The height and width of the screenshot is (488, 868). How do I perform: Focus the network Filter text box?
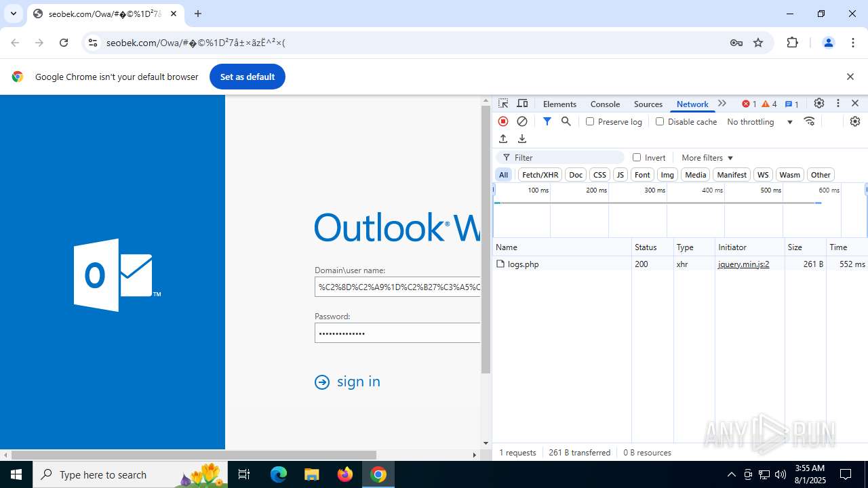(560, 157)
